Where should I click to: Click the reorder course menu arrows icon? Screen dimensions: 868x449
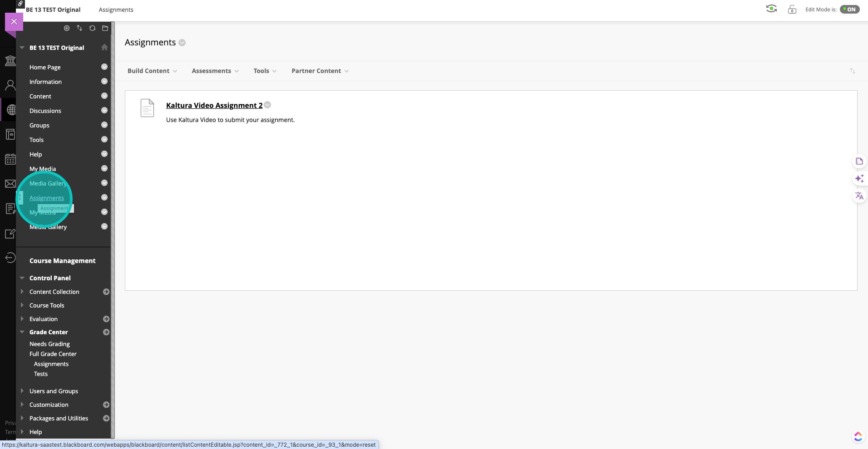79,28
